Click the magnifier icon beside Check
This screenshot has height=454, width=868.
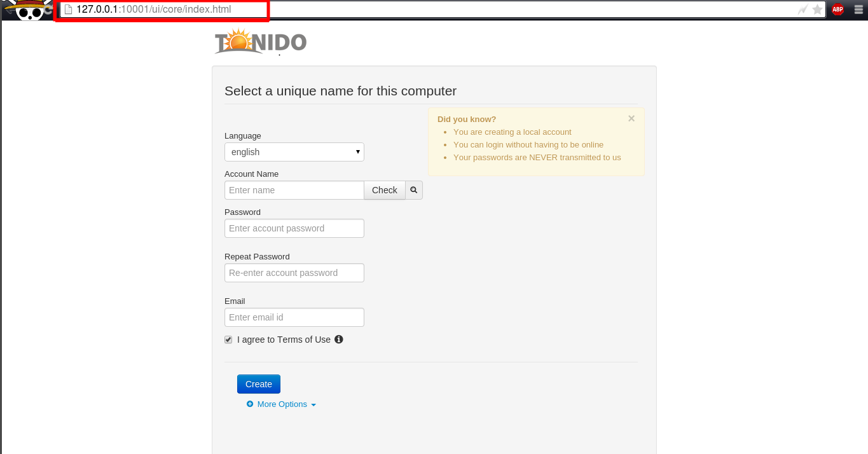(x=413, y=189)
